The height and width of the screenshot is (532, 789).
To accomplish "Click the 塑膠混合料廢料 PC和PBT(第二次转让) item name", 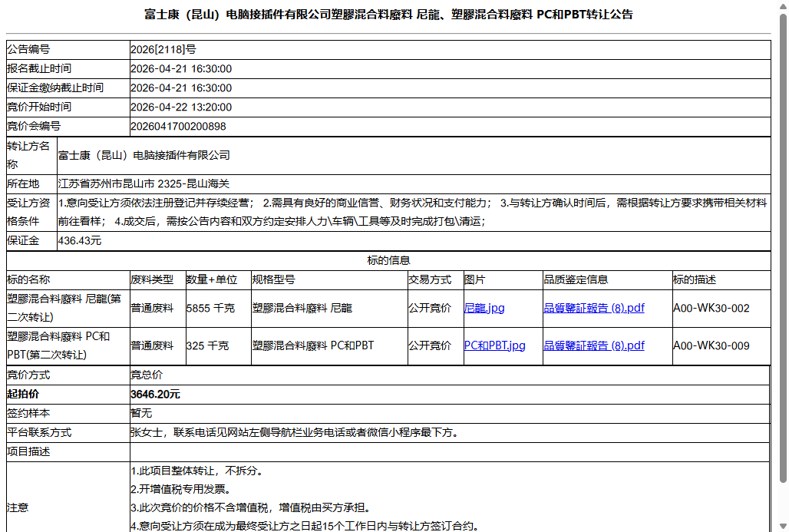I will pyautogui.click(x=58, y=345).
